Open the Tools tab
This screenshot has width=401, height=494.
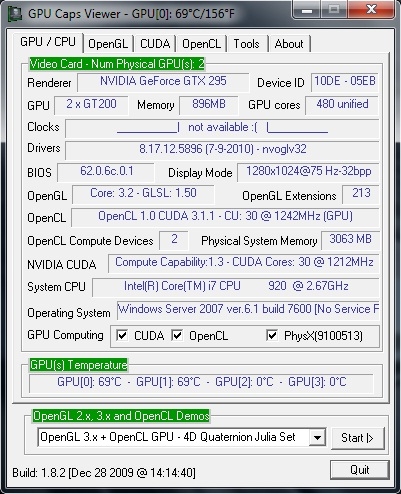[x=246, y=44]
